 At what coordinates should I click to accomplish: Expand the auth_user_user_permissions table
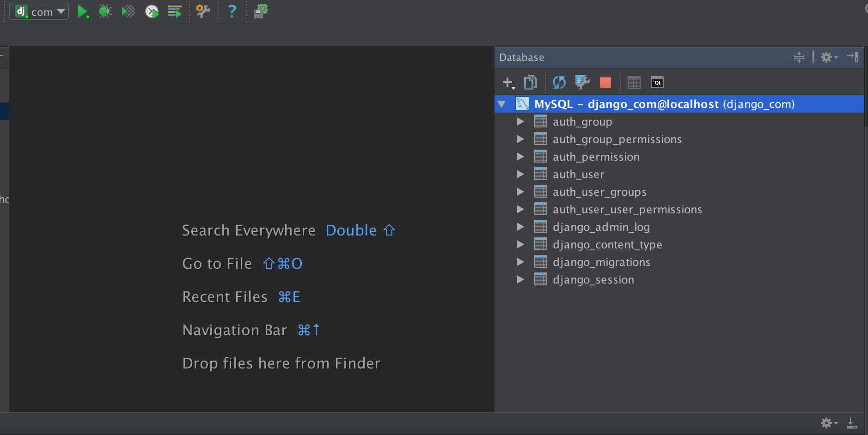pyautogui.click(x=520, y=209)
